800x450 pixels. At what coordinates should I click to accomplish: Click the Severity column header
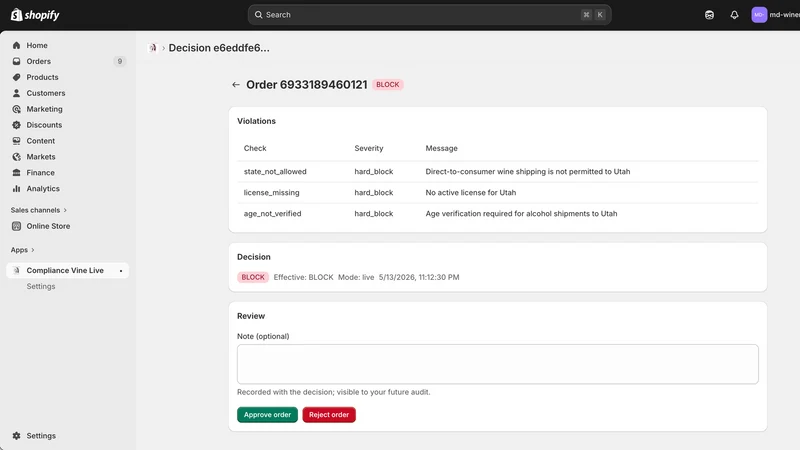(x=368, y=148)
